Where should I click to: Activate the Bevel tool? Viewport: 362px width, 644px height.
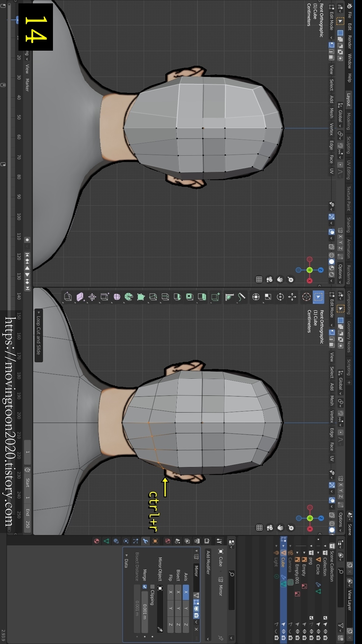(177, 297)
